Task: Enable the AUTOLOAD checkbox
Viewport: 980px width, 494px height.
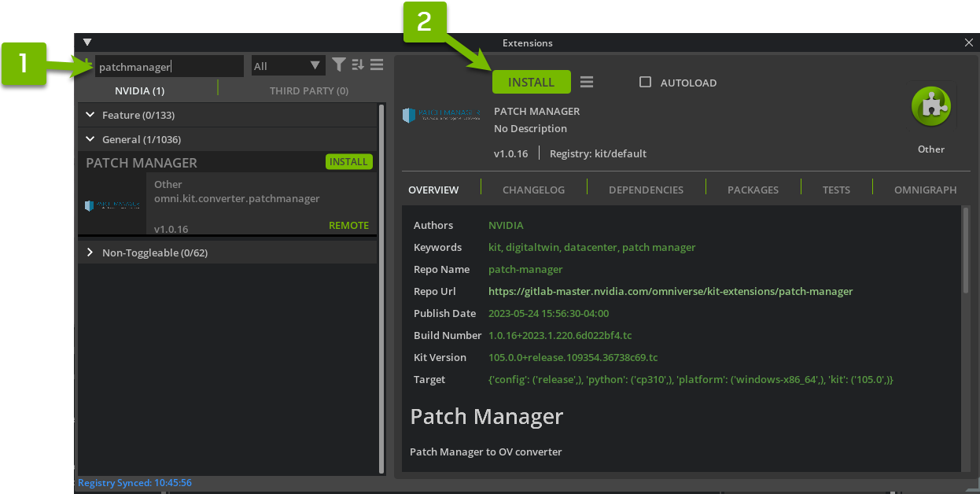Action: 645,82
